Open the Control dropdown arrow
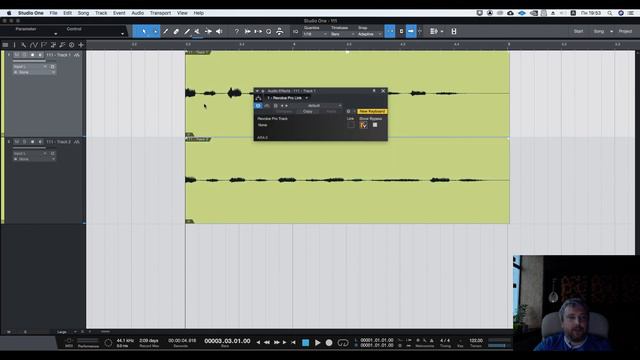Screen dimensions: 640x360 (122, 33)
